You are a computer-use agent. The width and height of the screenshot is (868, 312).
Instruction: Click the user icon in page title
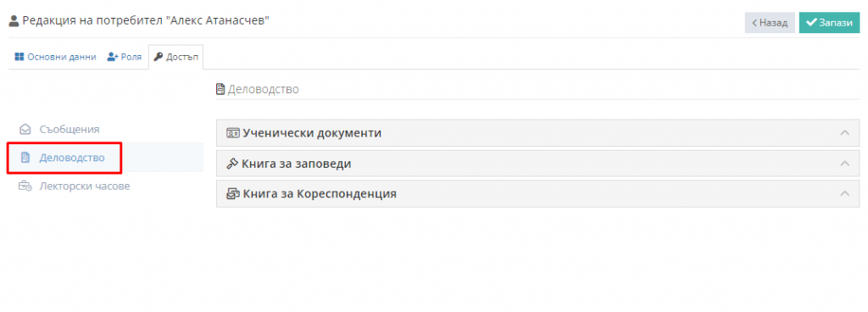[14, 21]
